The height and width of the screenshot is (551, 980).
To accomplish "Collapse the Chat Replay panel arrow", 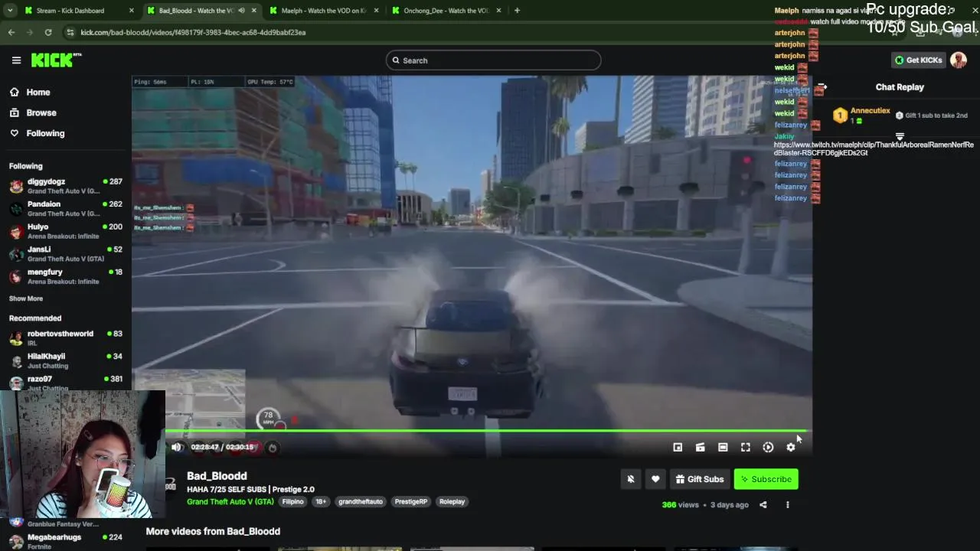I will [822, 87].
